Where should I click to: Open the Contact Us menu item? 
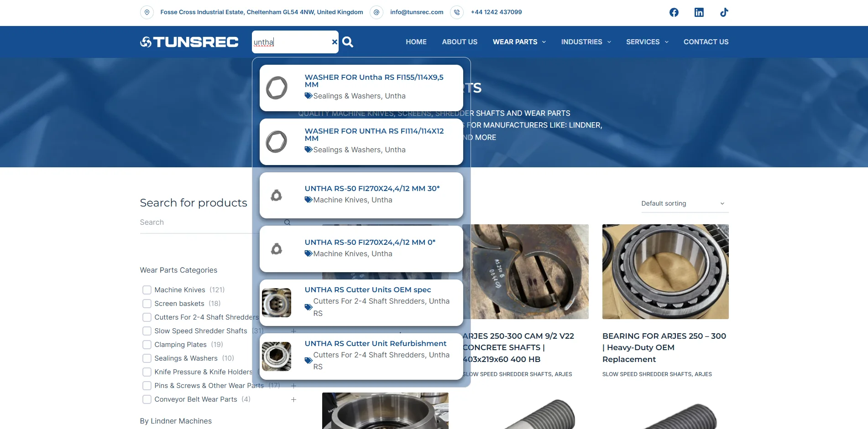pyautogui.click(x=706, y=42)
